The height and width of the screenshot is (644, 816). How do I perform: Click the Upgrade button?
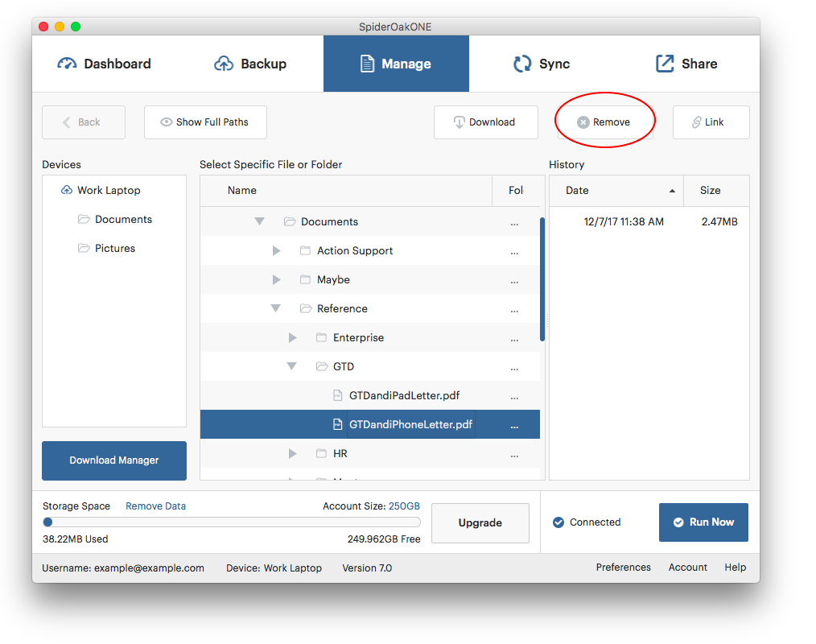point(480,522)
